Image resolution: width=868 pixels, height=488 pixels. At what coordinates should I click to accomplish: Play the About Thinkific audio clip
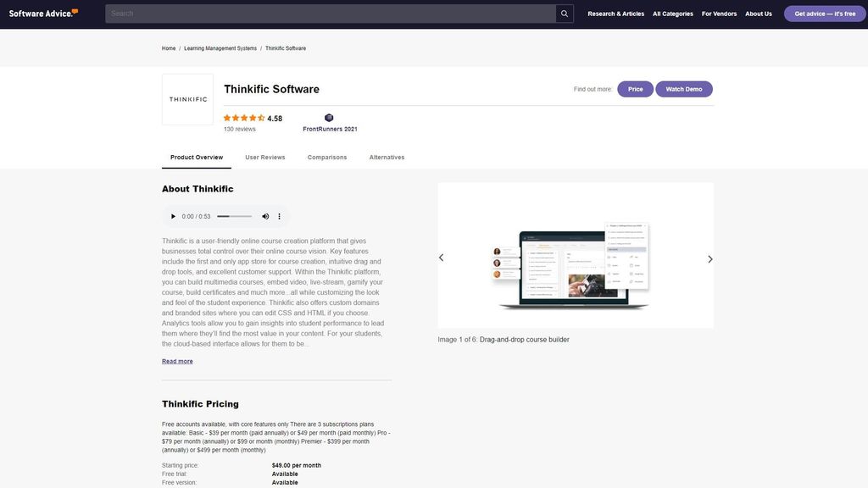pyautogui.click(x=173, y=216)
